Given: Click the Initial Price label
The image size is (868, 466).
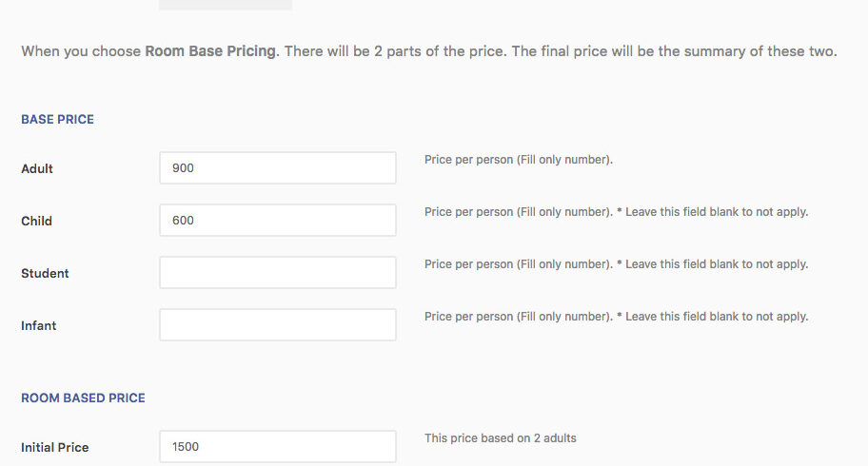Looking at the screenshot, I should click(x=54, y=447).
